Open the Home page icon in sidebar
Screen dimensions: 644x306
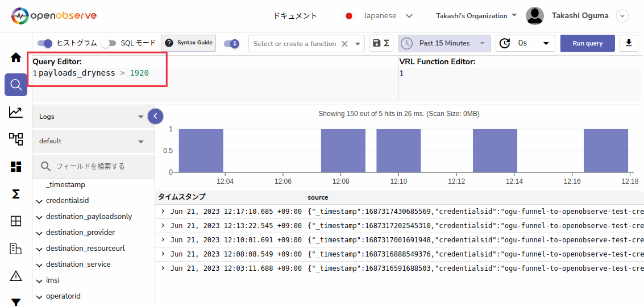click(x=15, y=57)
